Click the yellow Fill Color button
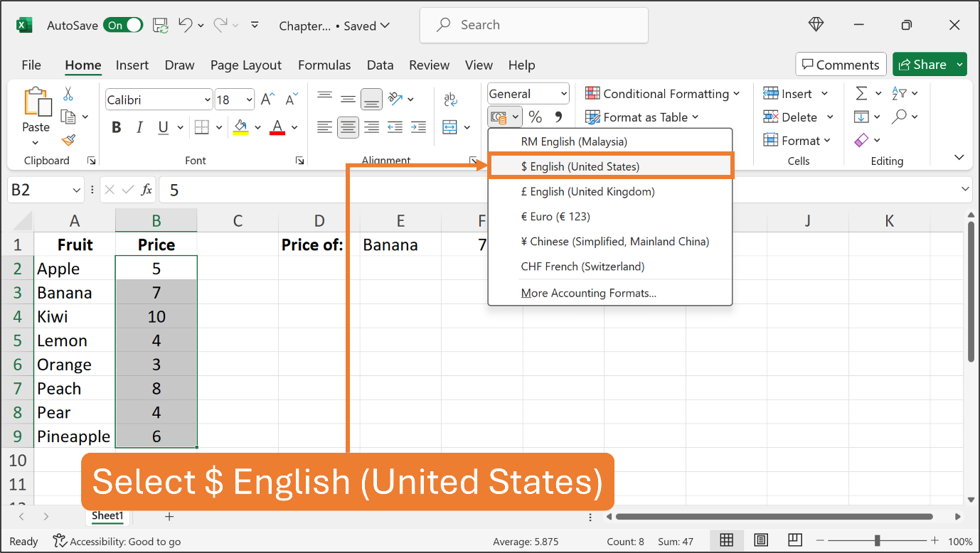 coord(240,128)
